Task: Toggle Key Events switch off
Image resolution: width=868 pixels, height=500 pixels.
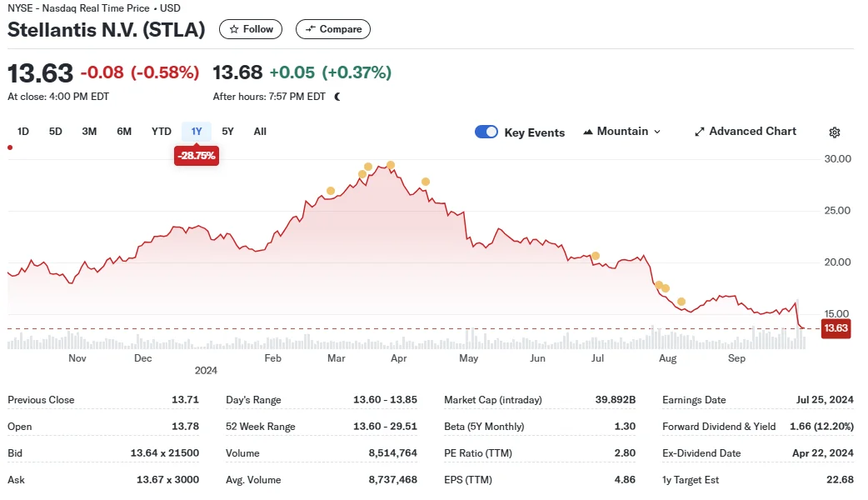Action: point(486,132)
